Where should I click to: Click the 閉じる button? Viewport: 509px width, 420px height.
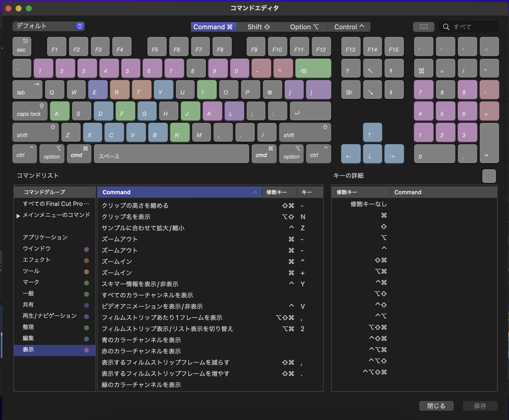(436, 406)
